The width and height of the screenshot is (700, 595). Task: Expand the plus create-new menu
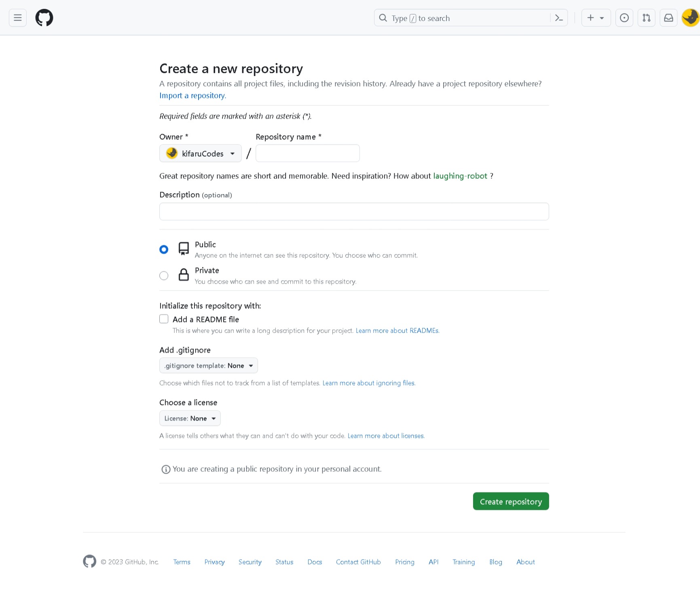point(596,18)
